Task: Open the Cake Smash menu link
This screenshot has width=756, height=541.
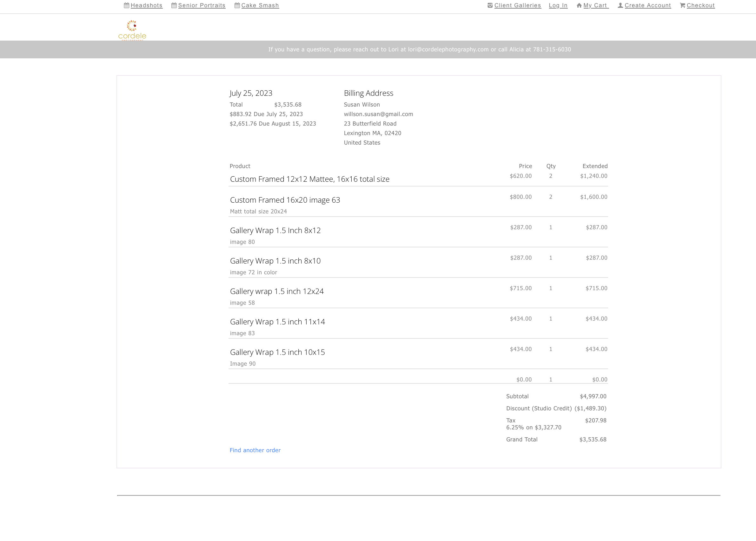Action: click(260, 5)
